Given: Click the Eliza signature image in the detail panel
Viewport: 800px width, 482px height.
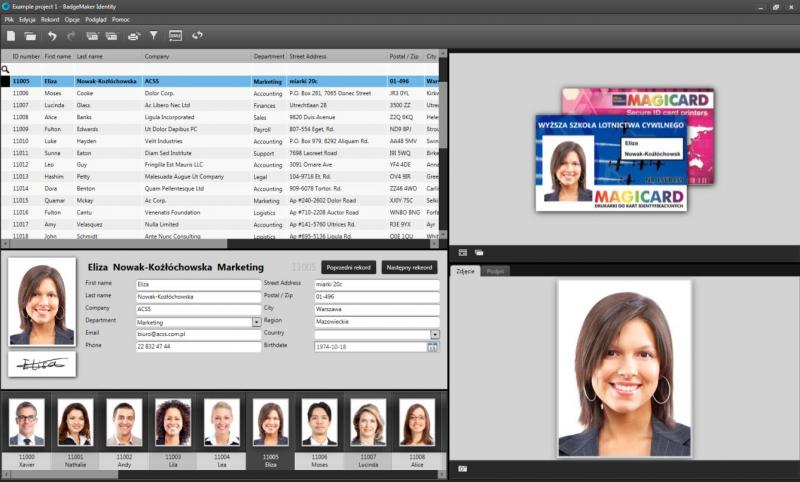Looking at the screenshot, I should [42, 364].
